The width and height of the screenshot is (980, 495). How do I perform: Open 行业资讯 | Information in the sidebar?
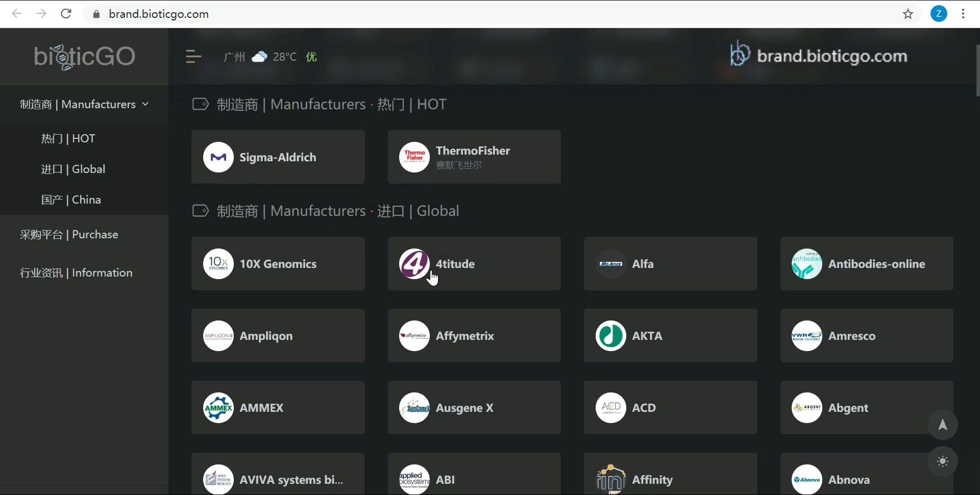coord(76,273)
